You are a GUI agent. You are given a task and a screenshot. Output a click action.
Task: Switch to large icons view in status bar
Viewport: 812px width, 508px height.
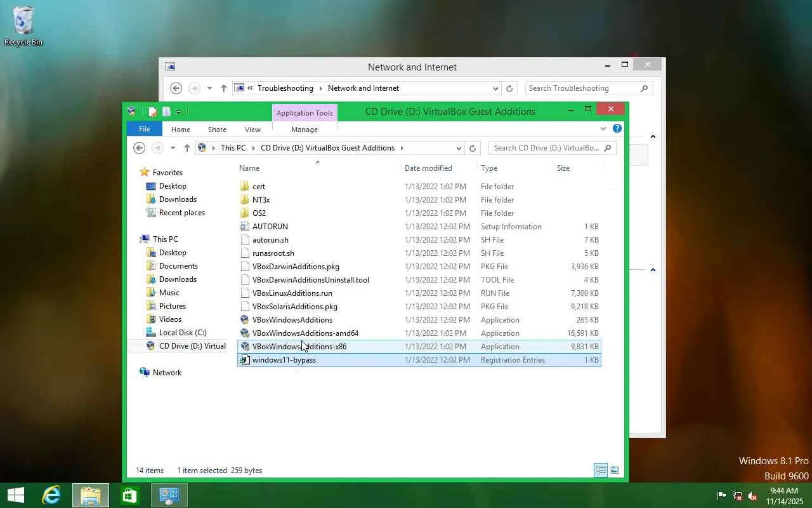coord(614,470)
